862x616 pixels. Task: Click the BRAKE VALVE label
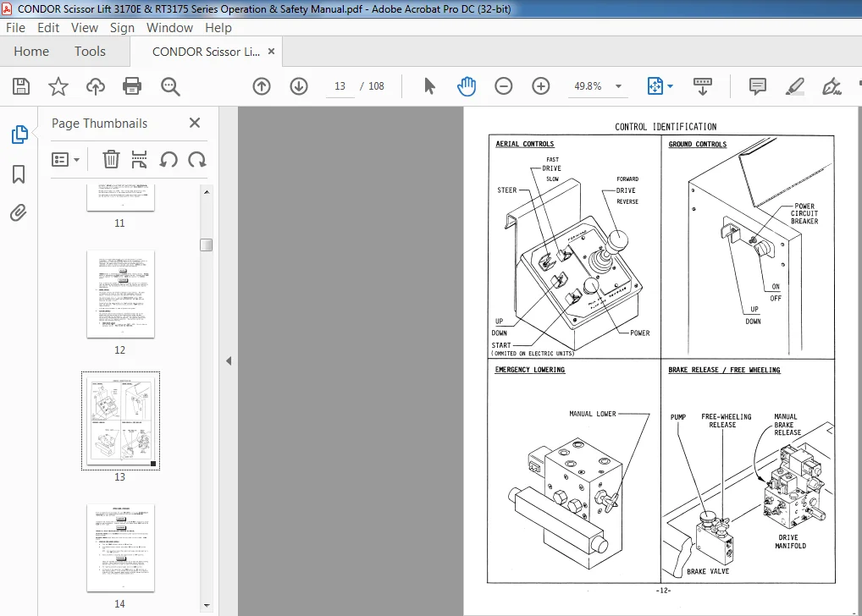[x=708, y=571]
